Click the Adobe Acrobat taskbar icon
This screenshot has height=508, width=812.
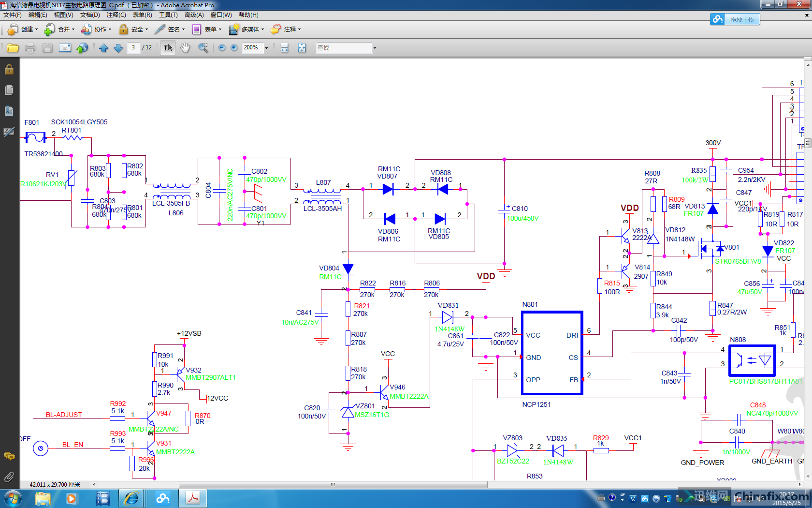[193, 498]
